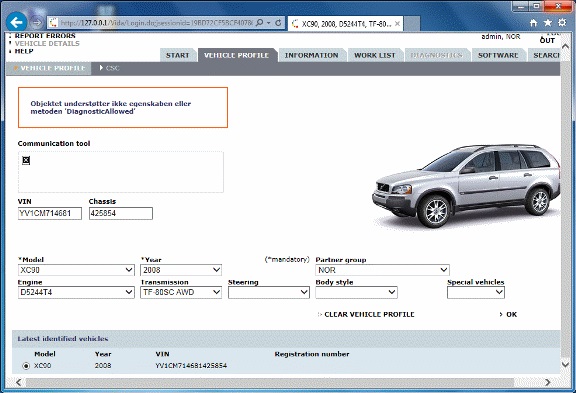Open the SOFTWARE tab
Viewport: 576px width, 393px height.
pos(498,55)
